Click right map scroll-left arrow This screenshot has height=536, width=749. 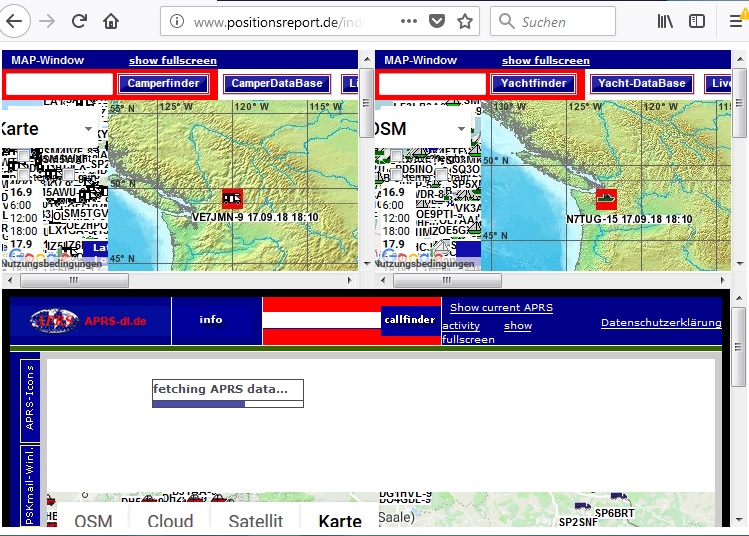(383, 280)
